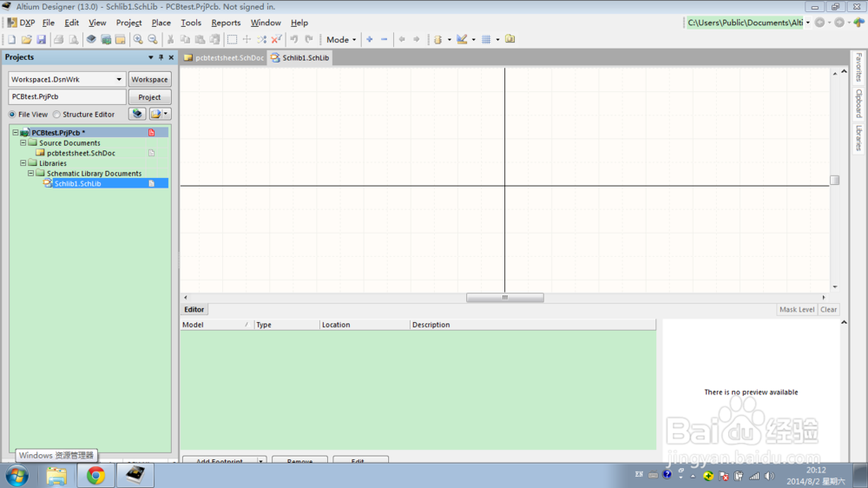The height and width of the screenshot is (488, 868).
Task: Click the vertical scrollbar thumb of the canvas
Action: [835, 180]
